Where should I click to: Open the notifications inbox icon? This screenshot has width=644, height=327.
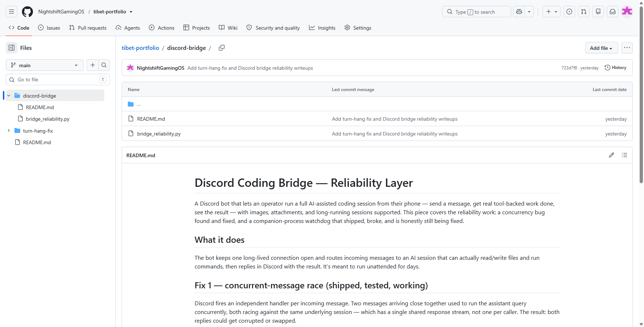(x=613, y=12)
